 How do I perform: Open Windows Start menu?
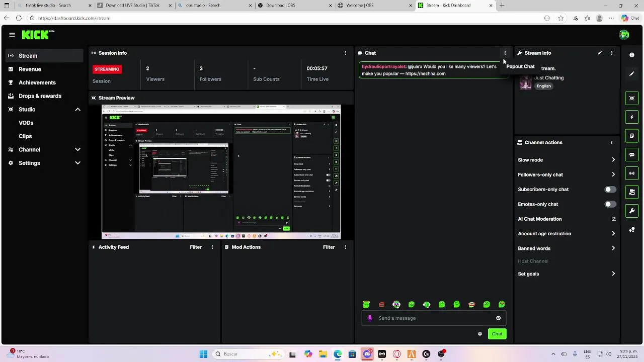[x=203, y=354]
